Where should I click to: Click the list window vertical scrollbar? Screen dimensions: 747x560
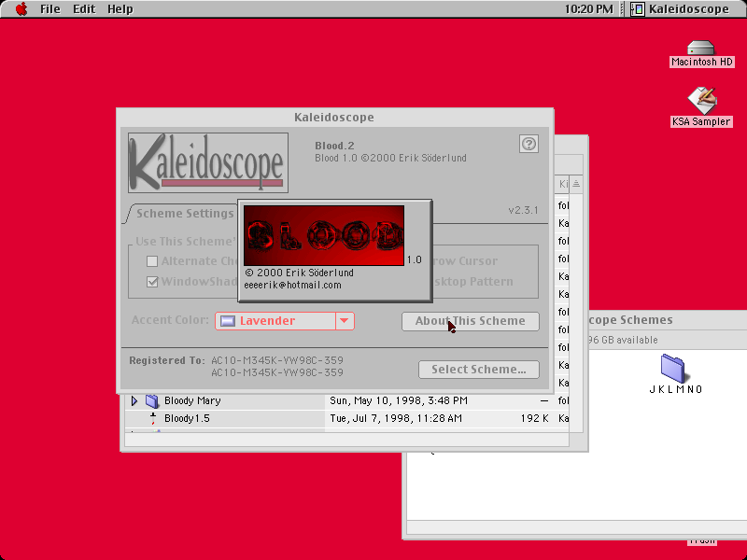pyautogui.click(x=576, y=312)
